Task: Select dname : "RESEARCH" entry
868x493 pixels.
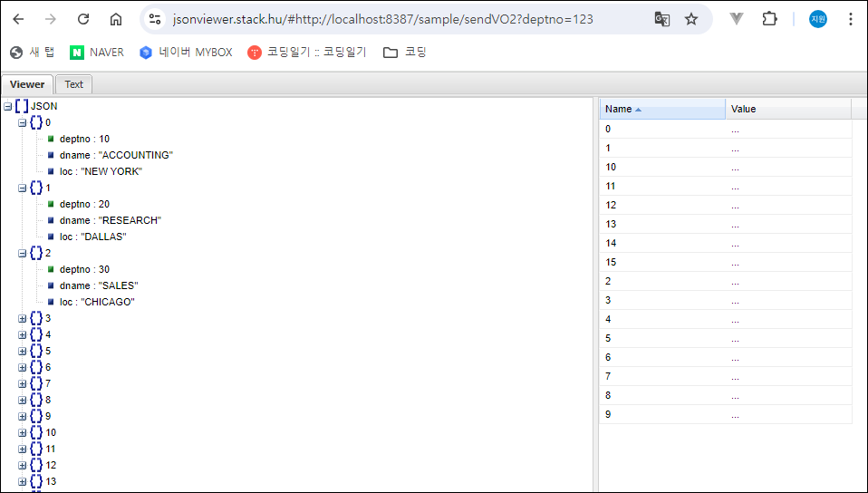Action: 111,220
